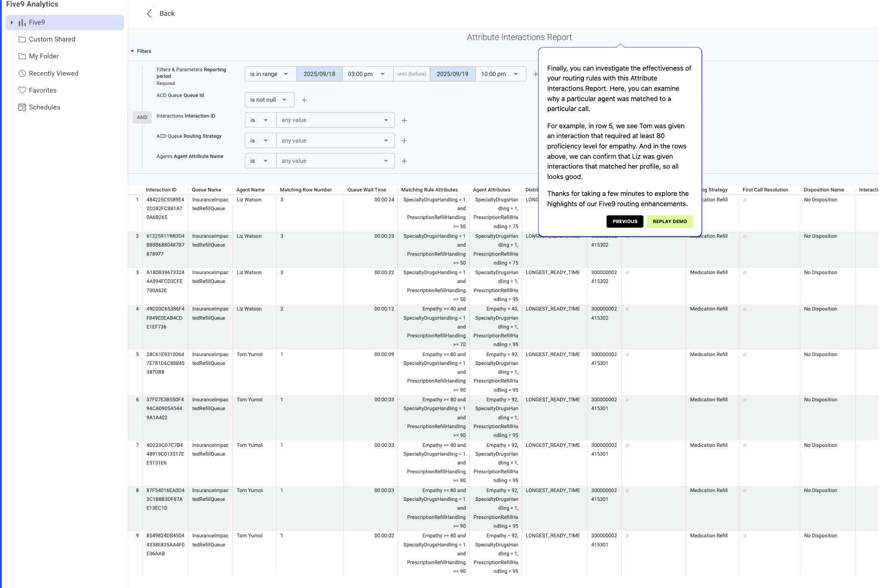This screenshot has height=588, width=879.
Task: Open the 'is in range' dropdown
Action: (270, 74)
